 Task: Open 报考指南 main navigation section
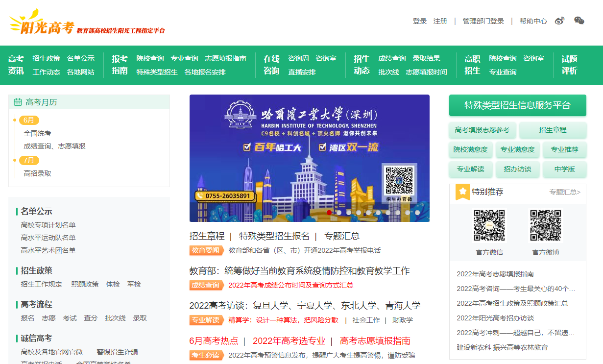[x=120, y=65]
